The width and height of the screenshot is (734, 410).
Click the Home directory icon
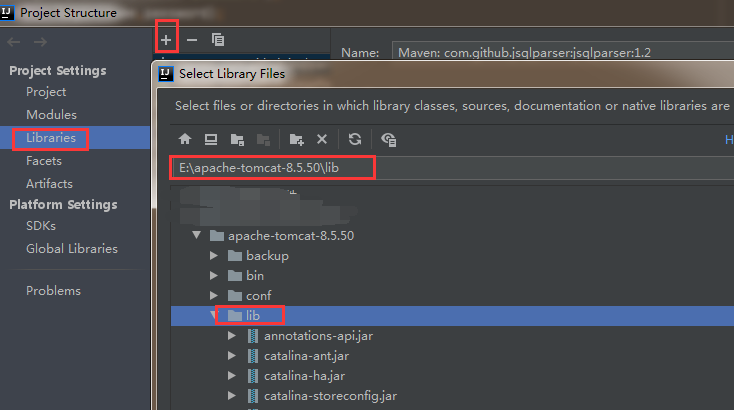[x=185, y=139]
